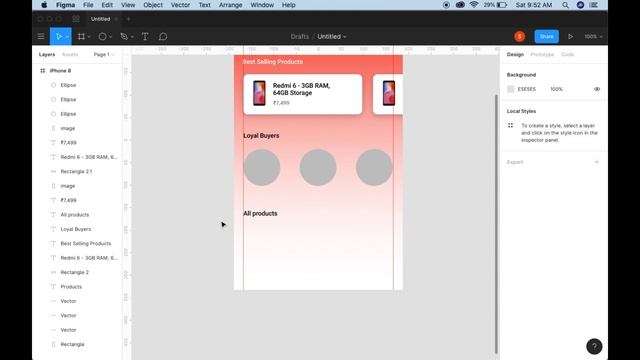Open the Object menu
Screen dimensions: 640x360
click(x=153, y=5)
